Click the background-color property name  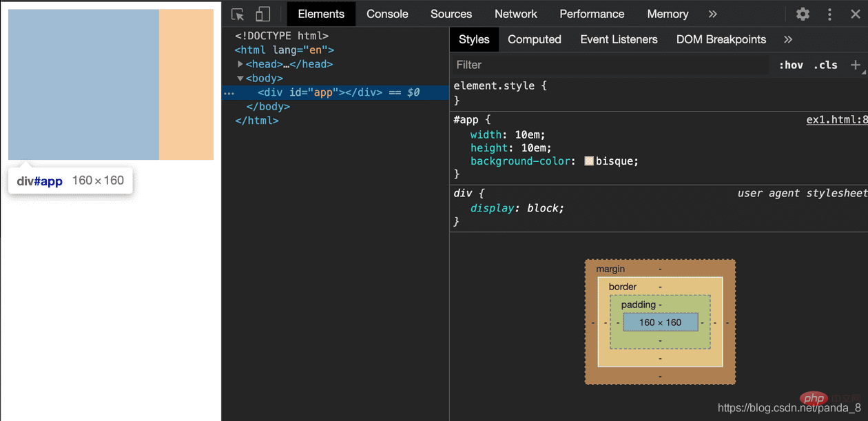tap(521, 161)
